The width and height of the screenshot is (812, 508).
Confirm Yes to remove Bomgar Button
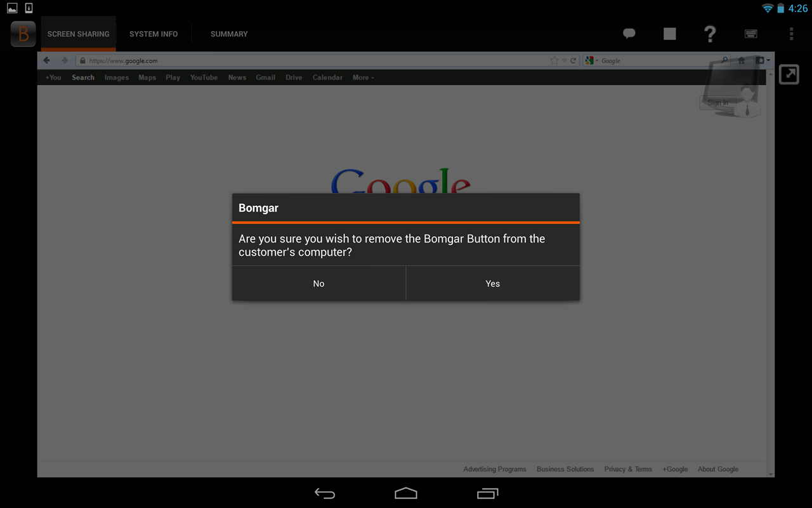493,283
